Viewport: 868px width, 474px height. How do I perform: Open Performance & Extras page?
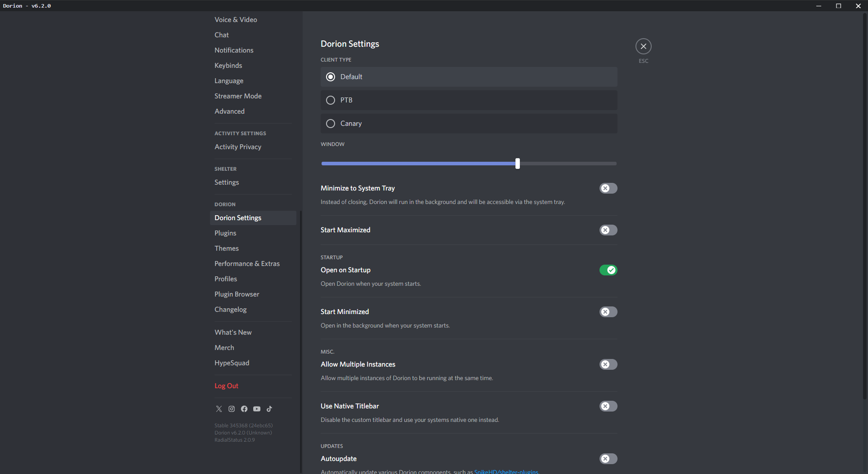(x=253, y=264)
